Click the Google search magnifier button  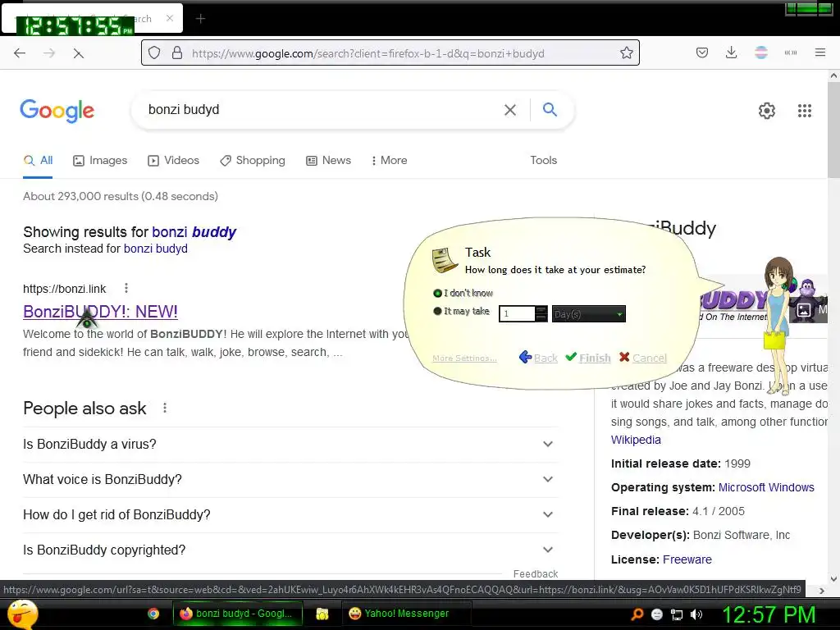tap(550, 110)
